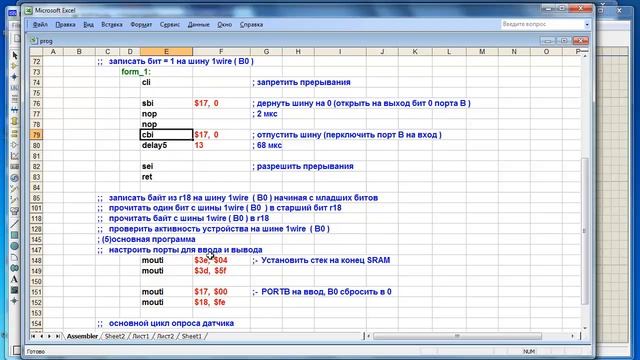The height and width of the screenshot is (360, 640).
Task: Click the horizontal scrollbar right arrow
Action: (x=572, y=336)
